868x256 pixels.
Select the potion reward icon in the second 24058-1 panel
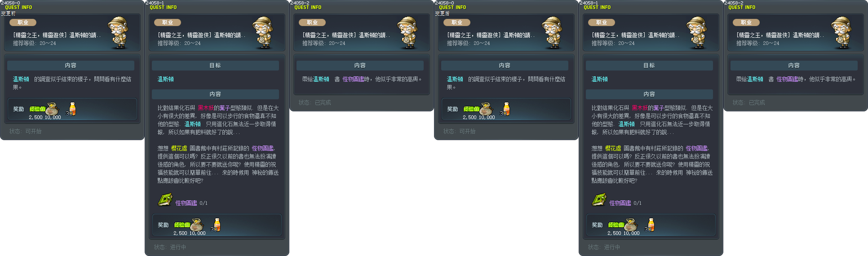click(x=651, y=225)
